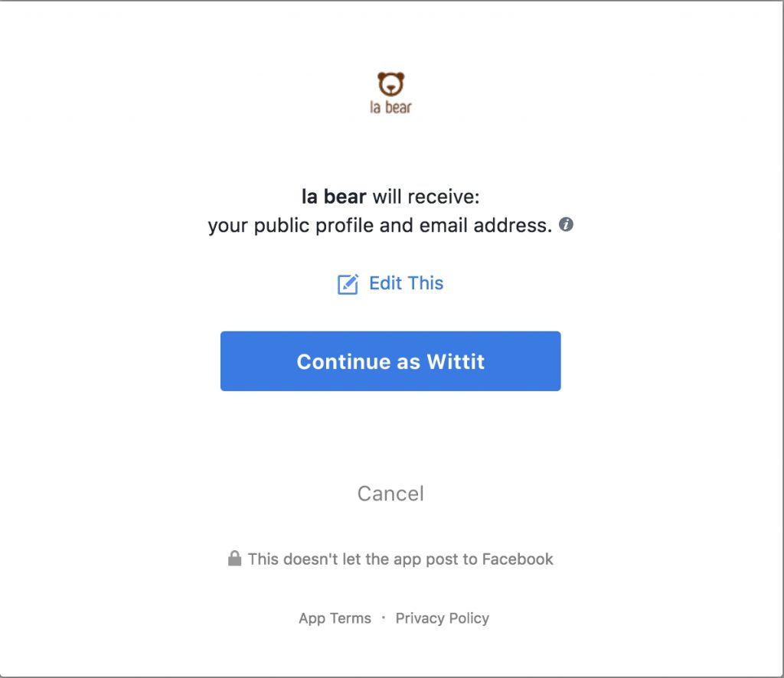
Task: Open the App Terms link
Action: coord(335,618)
